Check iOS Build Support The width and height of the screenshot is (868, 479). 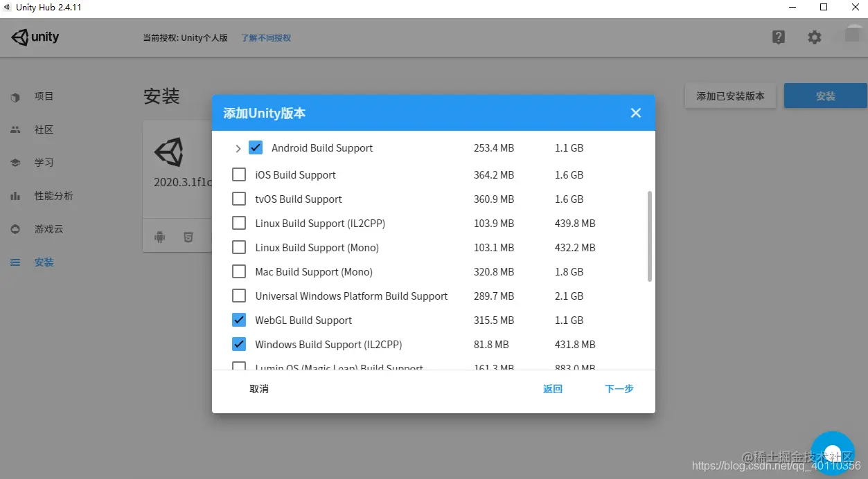239,174
